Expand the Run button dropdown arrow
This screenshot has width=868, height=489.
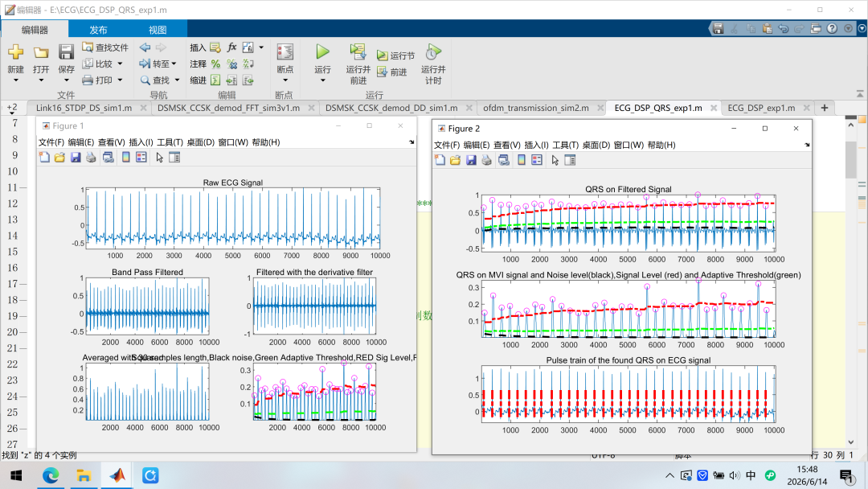point(323,81)
